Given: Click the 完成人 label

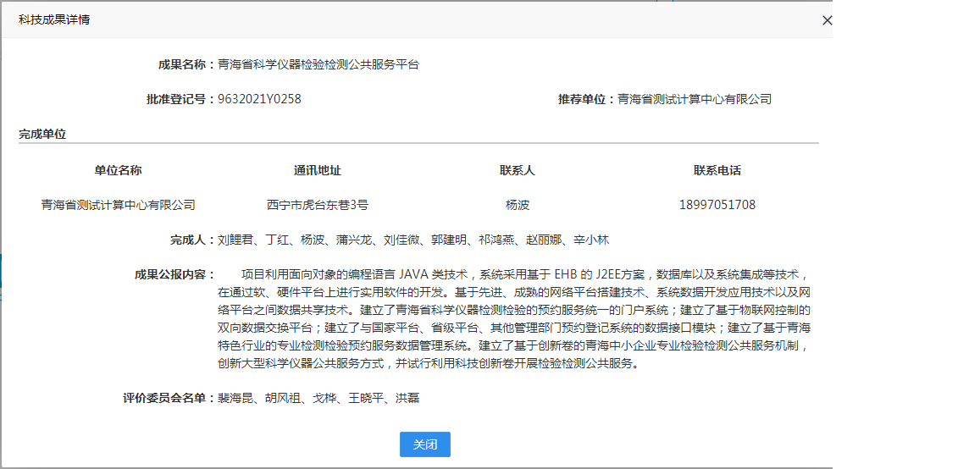Looking at the screenshot, I should pos(192,240).
